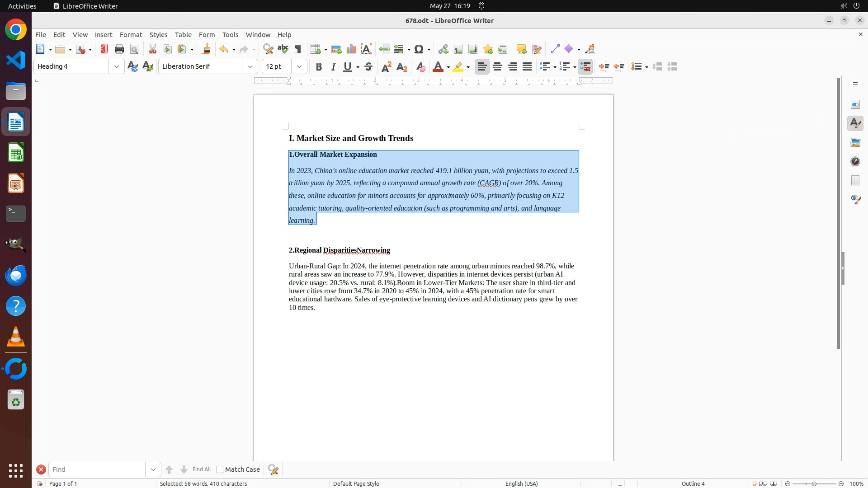
Task: Open the Format menu
Action: (131, 35)
